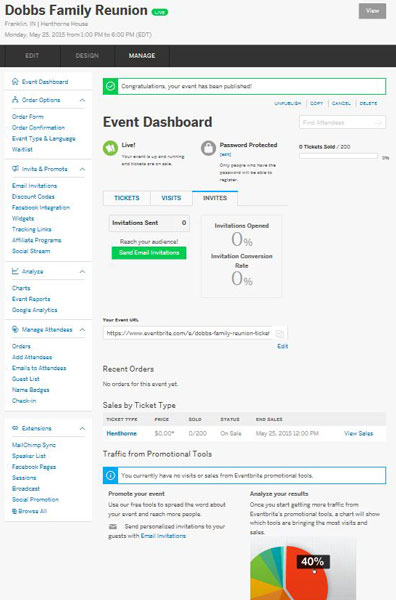Click the COPY event link
Screen dimensions: 396x600
click(x=316, y=104)
